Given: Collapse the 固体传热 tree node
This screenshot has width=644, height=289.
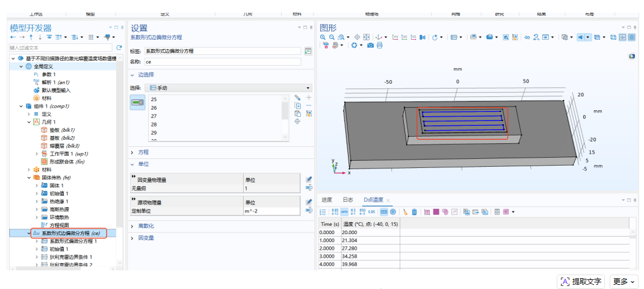Looking at the screenshot, I should point(29,178).
